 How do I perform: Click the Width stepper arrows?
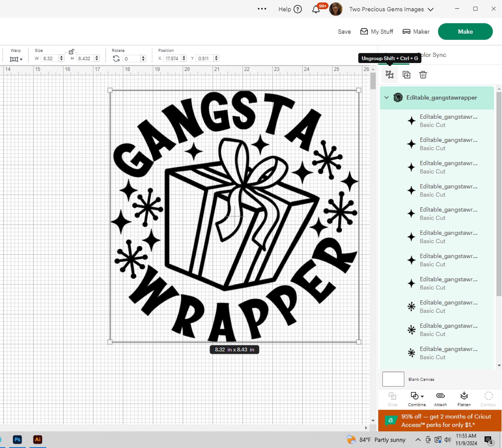[x=61, y=58]
